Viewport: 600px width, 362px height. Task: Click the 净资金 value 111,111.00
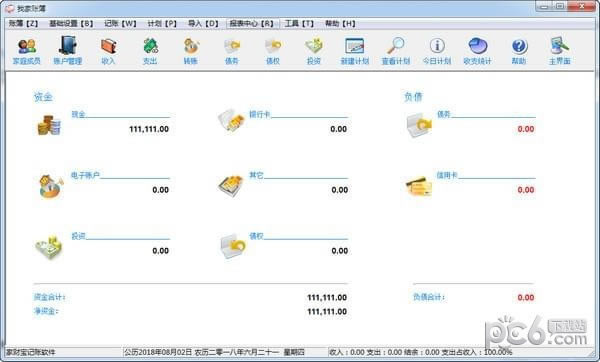point(327,312)
